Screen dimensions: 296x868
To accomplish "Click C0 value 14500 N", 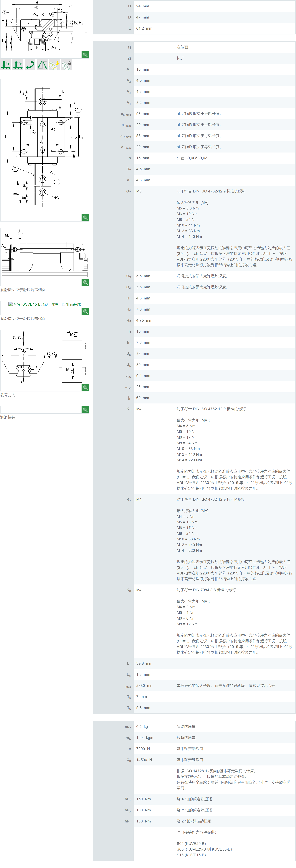I will pyautogui.click(x=144, y=760).
